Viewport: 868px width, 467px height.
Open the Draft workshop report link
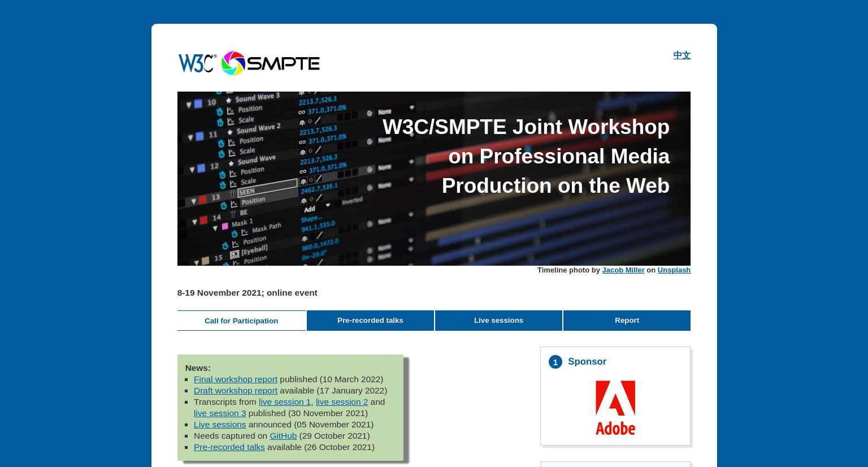pos(236,391)
